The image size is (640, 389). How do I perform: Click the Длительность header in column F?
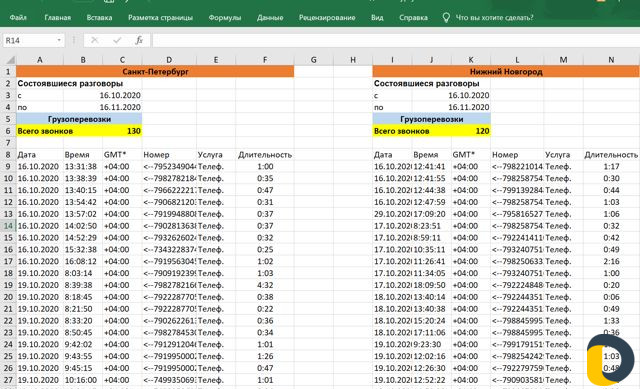[265, 155]
